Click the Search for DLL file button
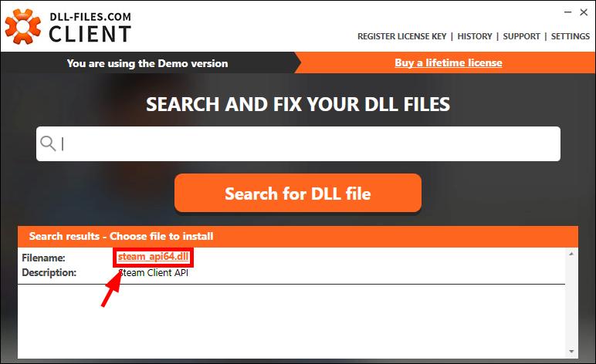This screenshot has width=596, height=364. pyautogui.click(x=298, y=194)
